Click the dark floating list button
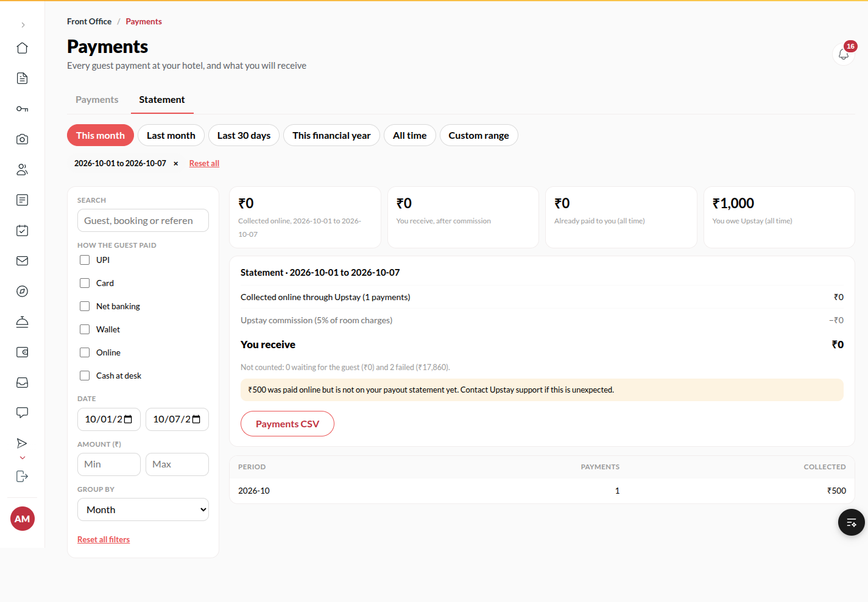This screenshot has width=868, height=602. [852, 522]
